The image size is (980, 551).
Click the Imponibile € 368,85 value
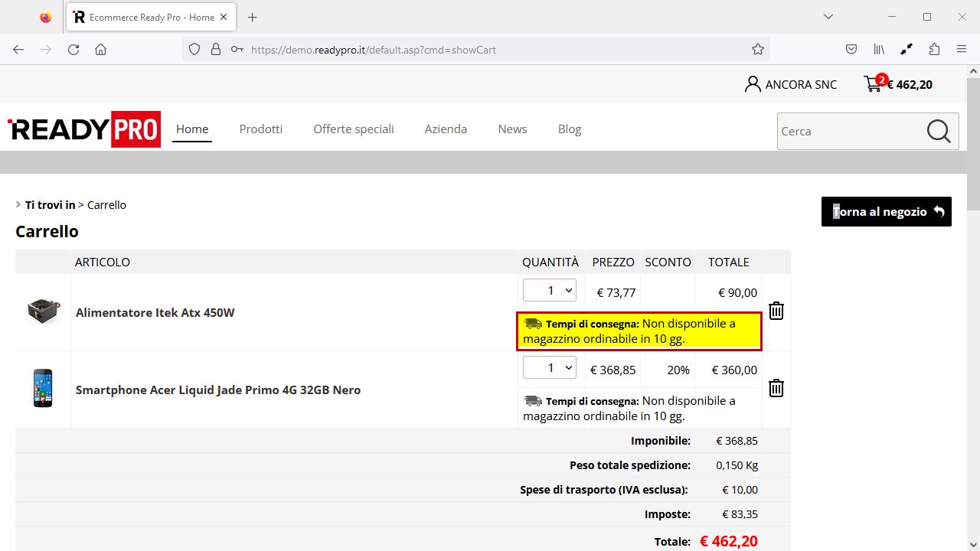pos(737,441)
